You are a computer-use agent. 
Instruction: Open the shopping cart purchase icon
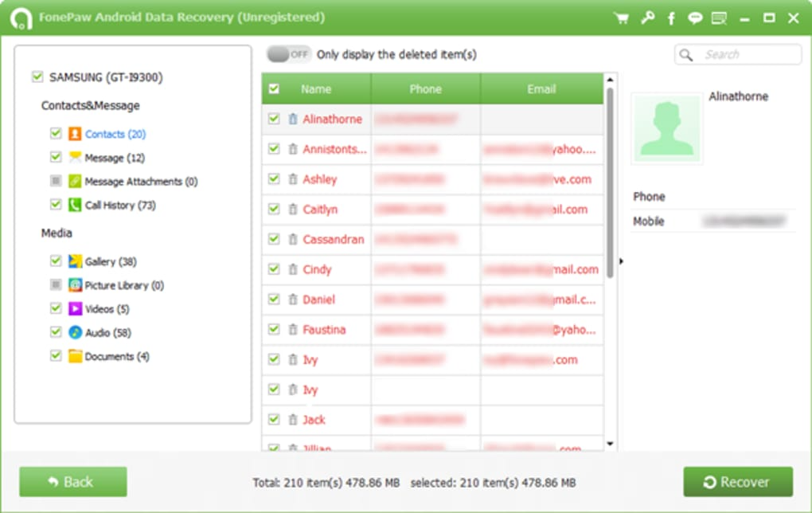(620, 17)
